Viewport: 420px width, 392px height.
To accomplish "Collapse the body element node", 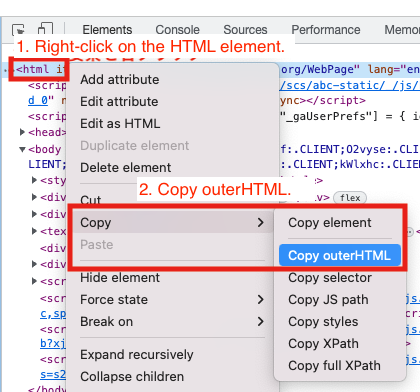I will point(22,149).
